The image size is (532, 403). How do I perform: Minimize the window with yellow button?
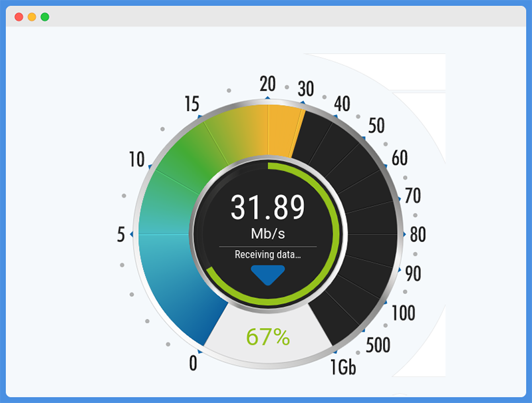point(32,17)
